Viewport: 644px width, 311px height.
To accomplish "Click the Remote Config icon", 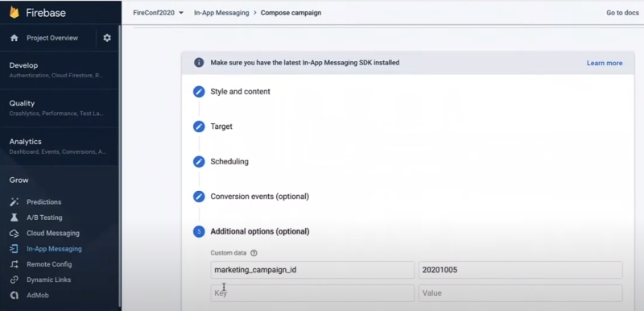I will tap(14, 264).
